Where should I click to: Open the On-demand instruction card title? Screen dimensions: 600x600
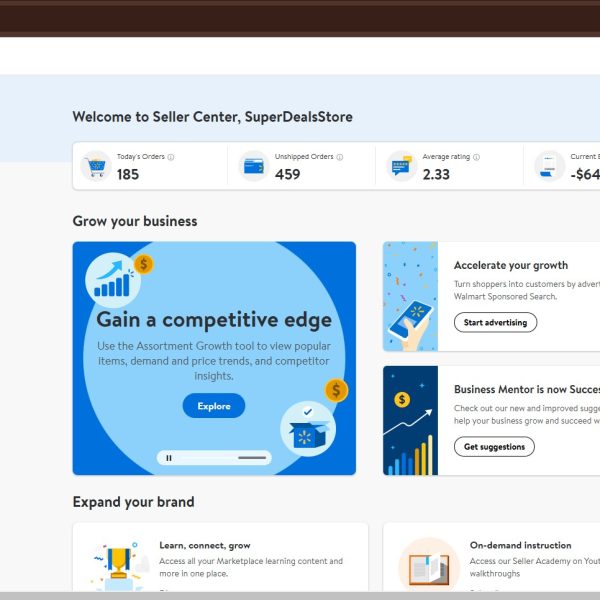520,546
